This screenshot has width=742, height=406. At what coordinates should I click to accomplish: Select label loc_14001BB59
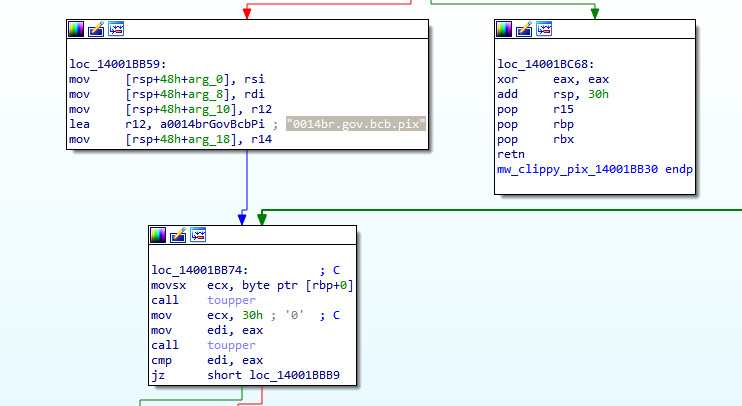pos(118,64)
